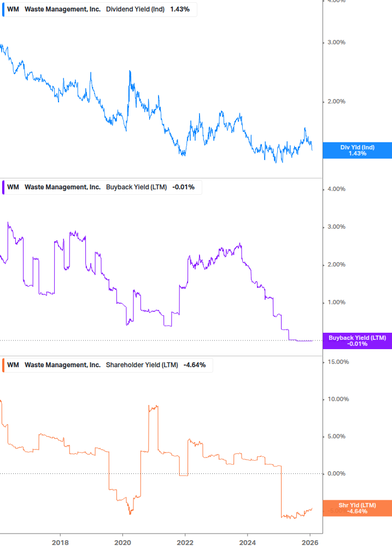Click the WM ticker in the buyback panel legend
Image resolution: width=392 pixels, height=550 pixels.
[x=13, y=187]
